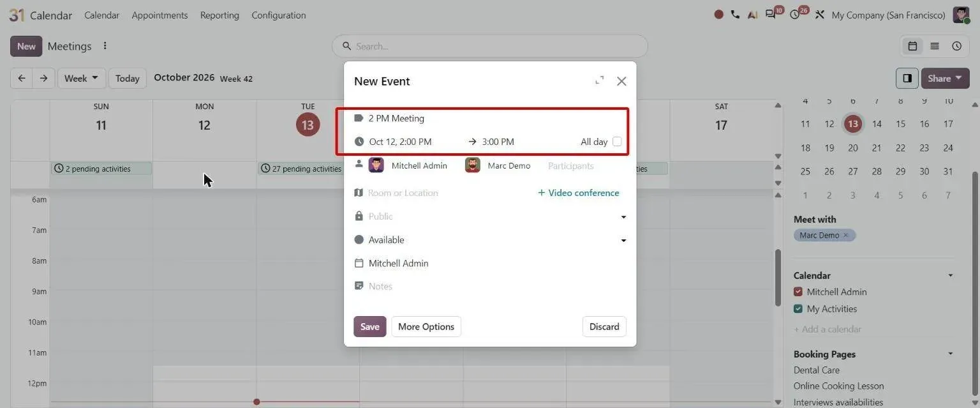Uncheck My Activities calendar checkbox
This screenshot has width=980, height=408.
click(798, 309)
